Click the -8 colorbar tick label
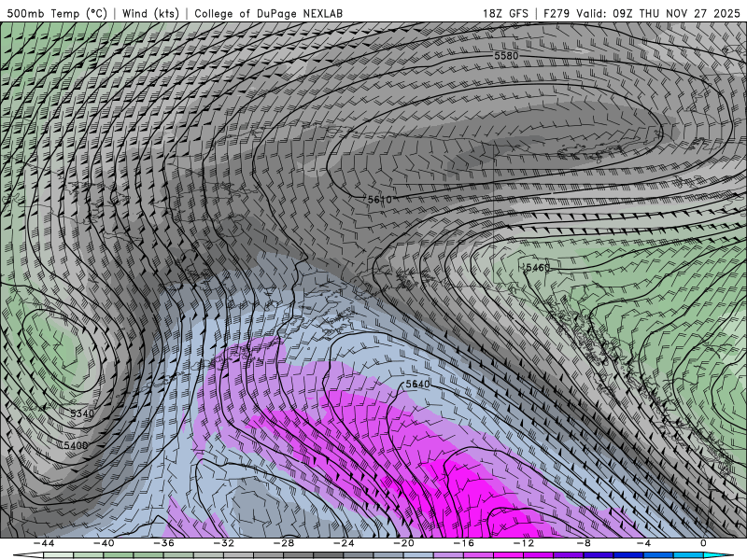Screen dimensions: 747x560 [x=584, y=543]
